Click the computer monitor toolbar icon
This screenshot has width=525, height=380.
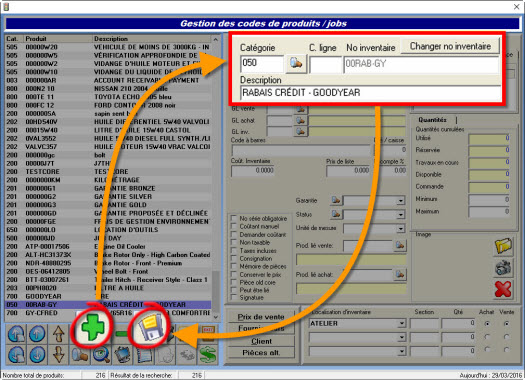pos(123,355)
